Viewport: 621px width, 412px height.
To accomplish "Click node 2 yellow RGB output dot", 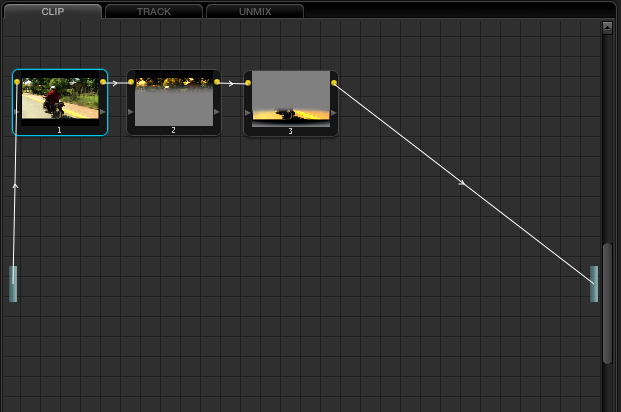I will pyautogui.click(x=217, y=82).
